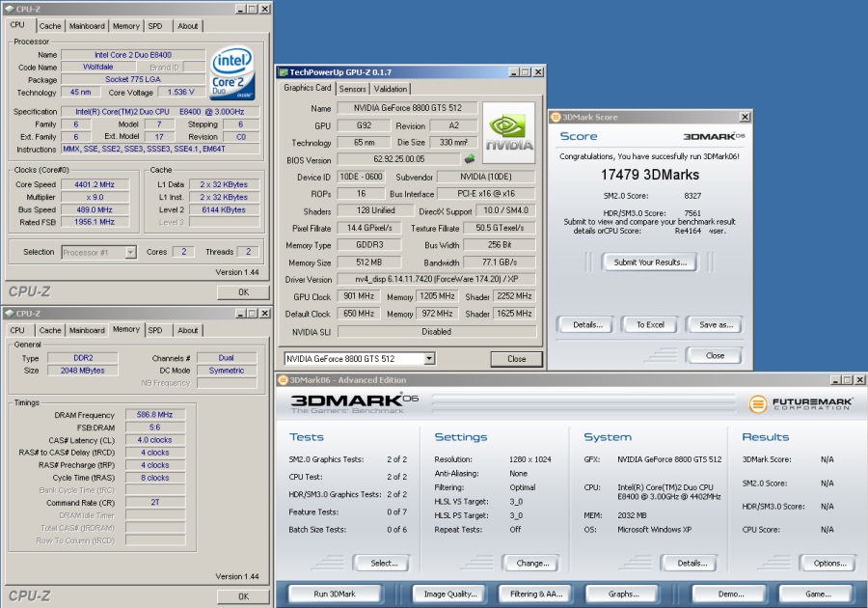Click Close button in 3DMark Score window
The height and width of the screenshot is (608, 868).
coord(715,355)
